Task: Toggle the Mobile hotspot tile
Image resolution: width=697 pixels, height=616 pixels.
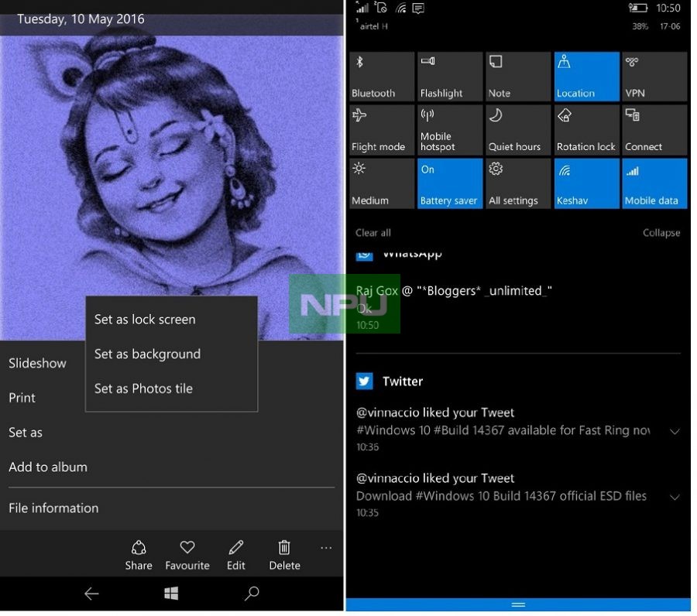Action: click(450, 130)
